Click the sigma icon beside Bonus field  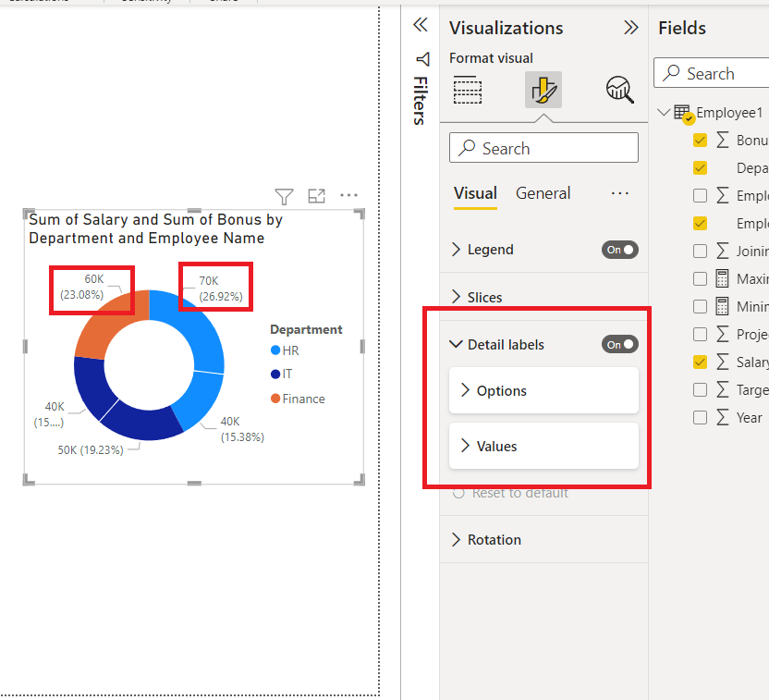pyautogui.click(x=723, y=140)
